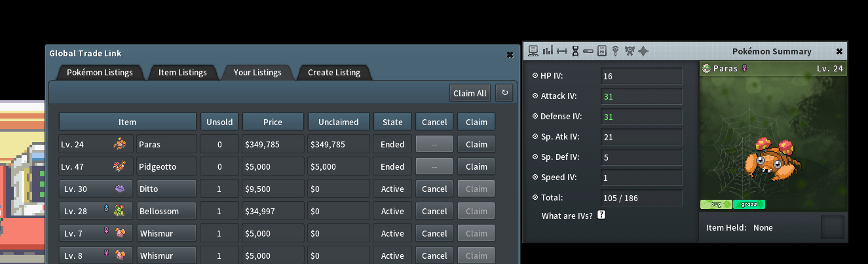Cancel the Bellossom listing
868x264 pixels.
pyautogui.click(x=434, y=211)
